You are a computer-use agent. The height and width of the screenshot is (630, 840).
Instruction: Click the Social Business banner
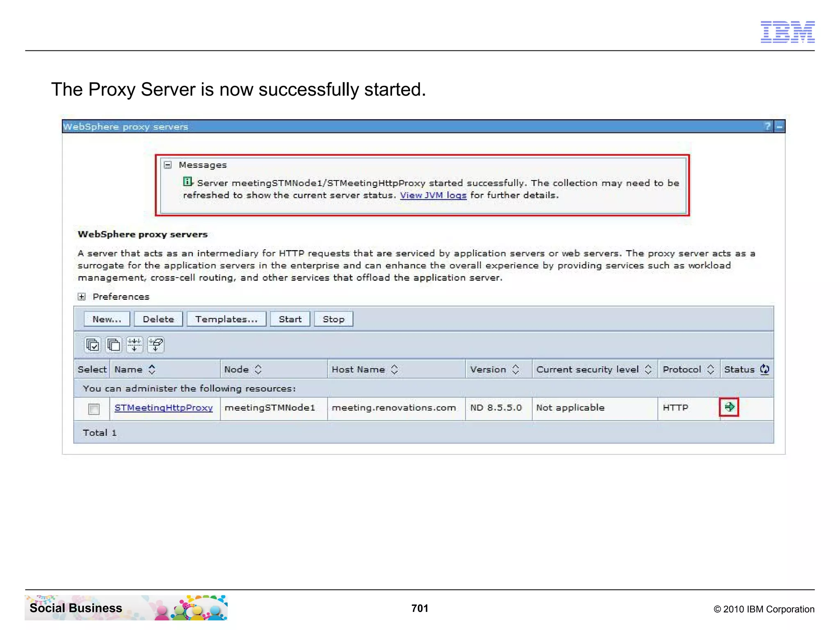126,607
